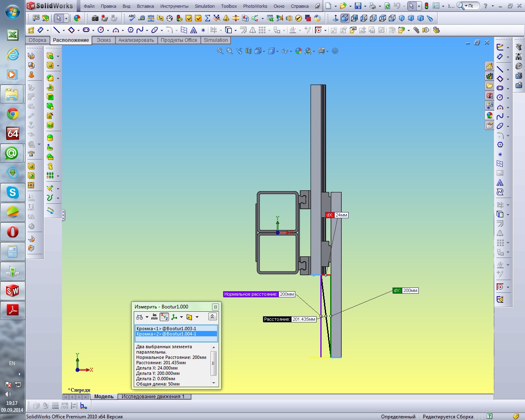Click the in/mm units icon in Measure dialog
Viewport: 525px width, 420px height.
[154, 317]
